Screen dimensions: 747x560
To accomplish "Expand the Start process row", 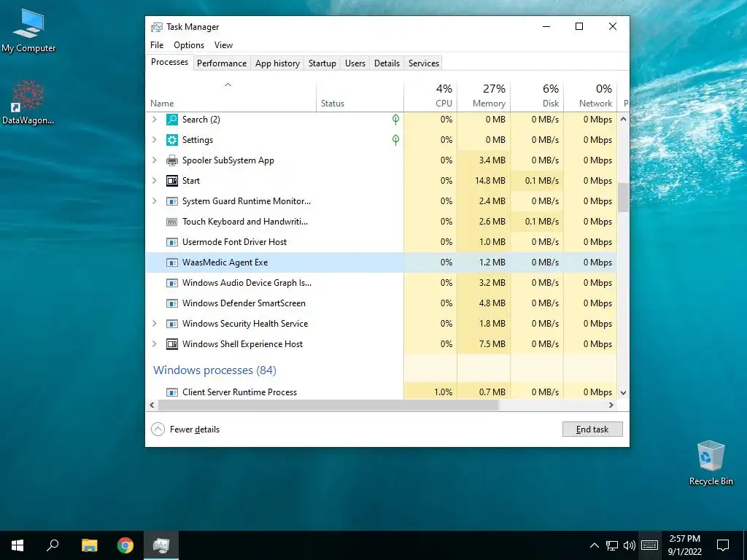I will [x=155, y=181].
